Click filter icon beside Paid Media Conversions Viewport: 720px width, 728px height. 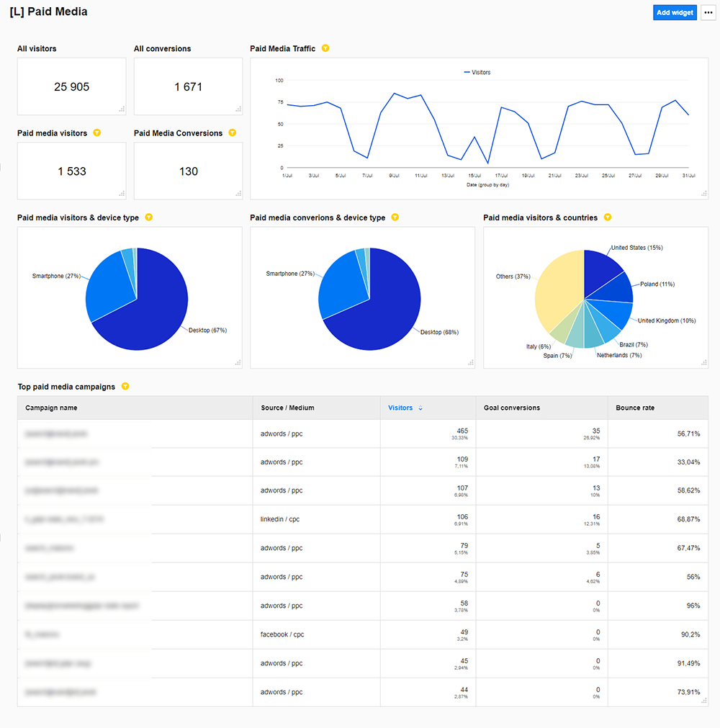pos(232,133)
